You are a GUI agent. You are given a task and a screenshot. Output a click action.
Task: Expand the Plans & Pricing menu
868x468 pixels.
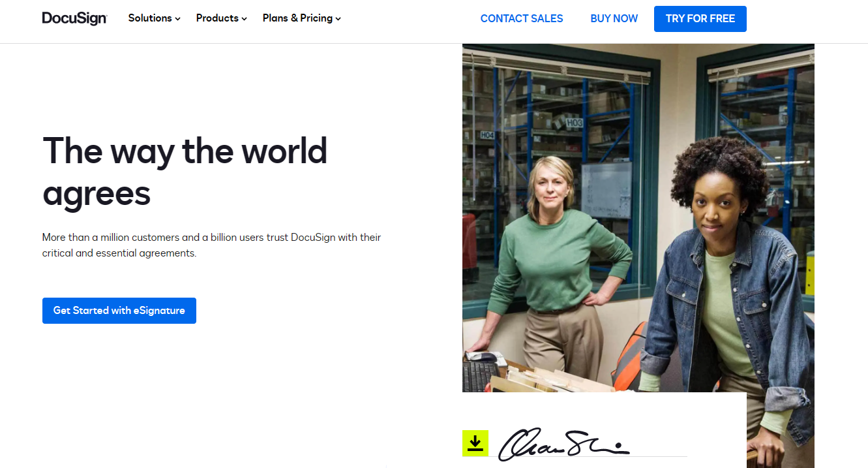(302, 18)
